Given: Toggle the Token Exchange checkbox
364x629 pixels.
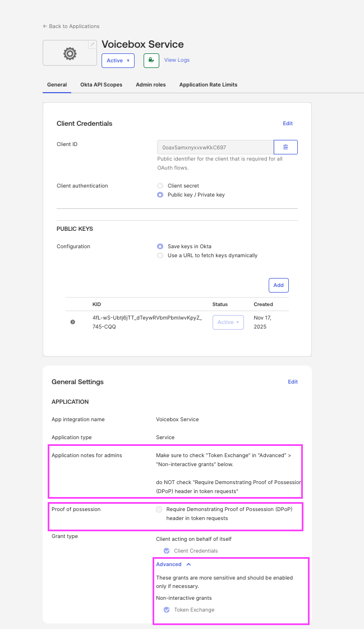Looking at the screenshot, I should tap(167, 610).
